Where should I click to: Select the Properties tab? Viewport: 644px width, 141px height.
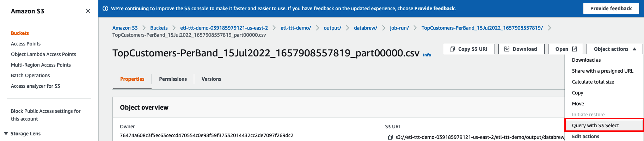(x=132, y=79)
